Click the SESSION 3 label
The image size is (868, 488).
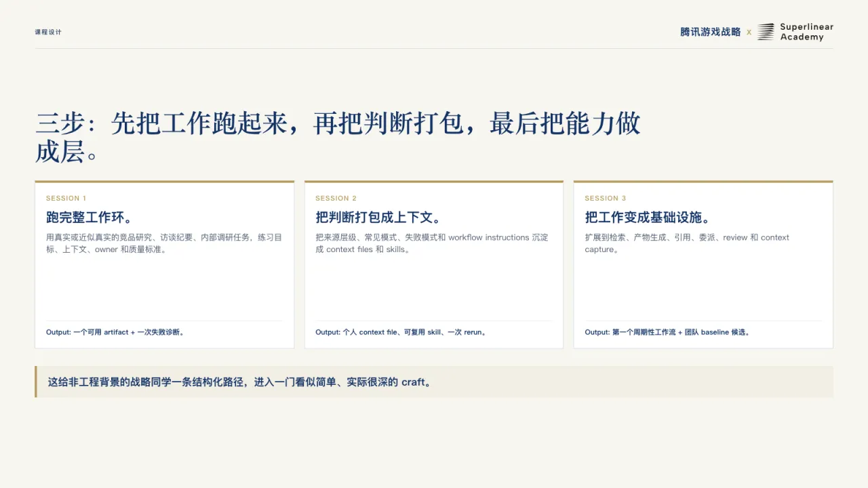[606, 199]
